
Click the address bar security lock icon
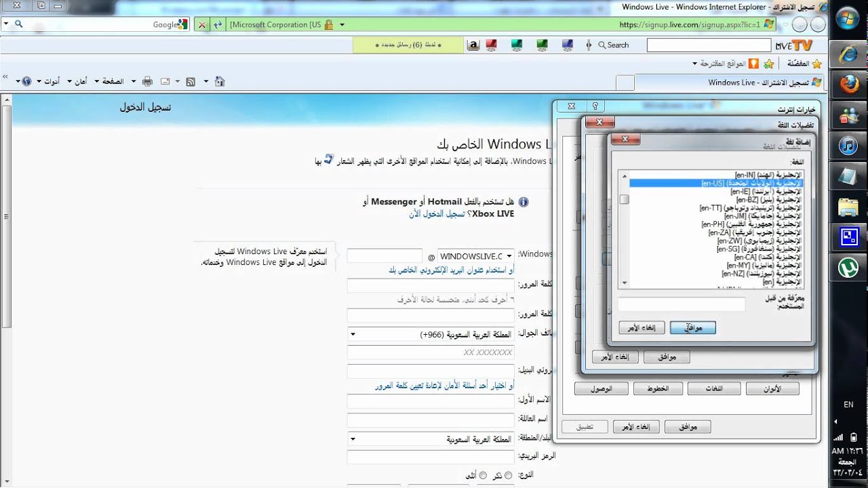(329, 24)
